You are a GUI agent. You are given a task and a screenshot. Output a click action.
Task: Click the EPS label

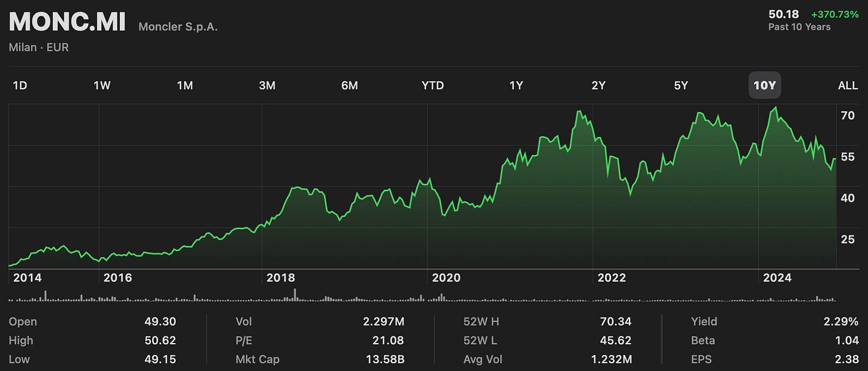coord(701,360)
